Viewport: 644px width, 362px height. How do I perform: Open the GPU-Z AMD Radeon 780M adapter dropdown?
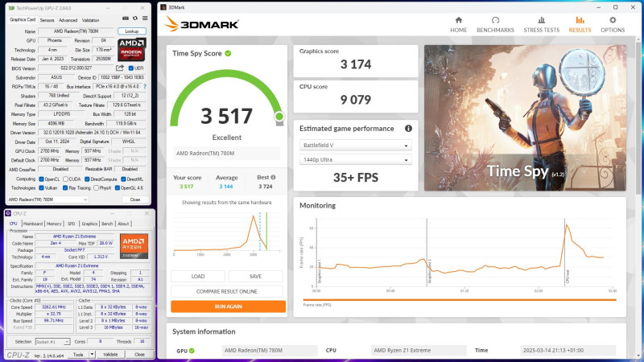tap(47, 200)
